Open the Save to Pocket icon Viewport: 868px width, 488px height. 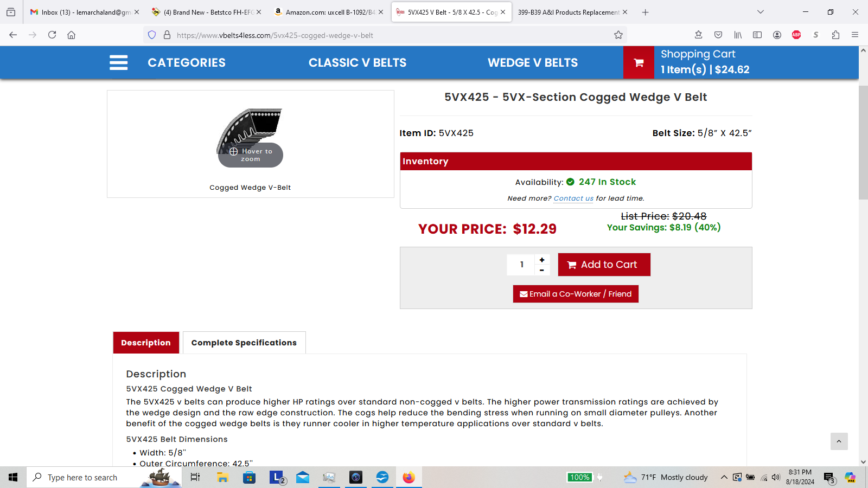[718, 35]
